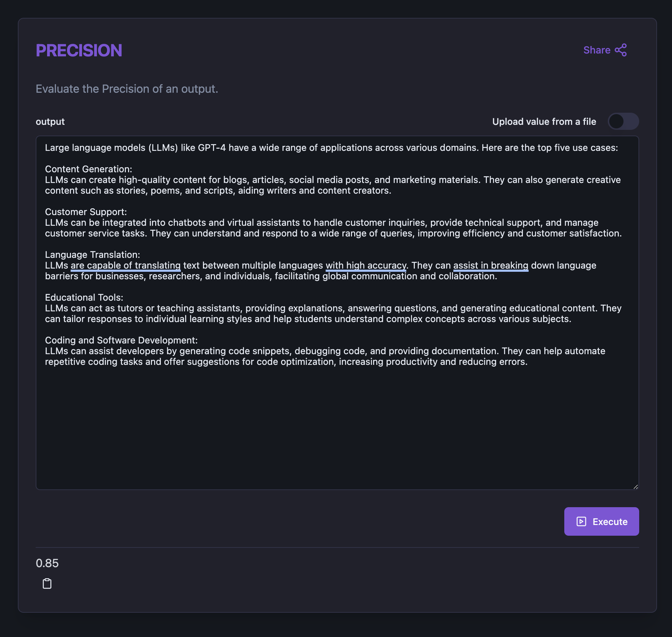Viewport: 672px width, 637px height.
Task: Click the "Coding and Software Development:" line
Action: [121, 340]
